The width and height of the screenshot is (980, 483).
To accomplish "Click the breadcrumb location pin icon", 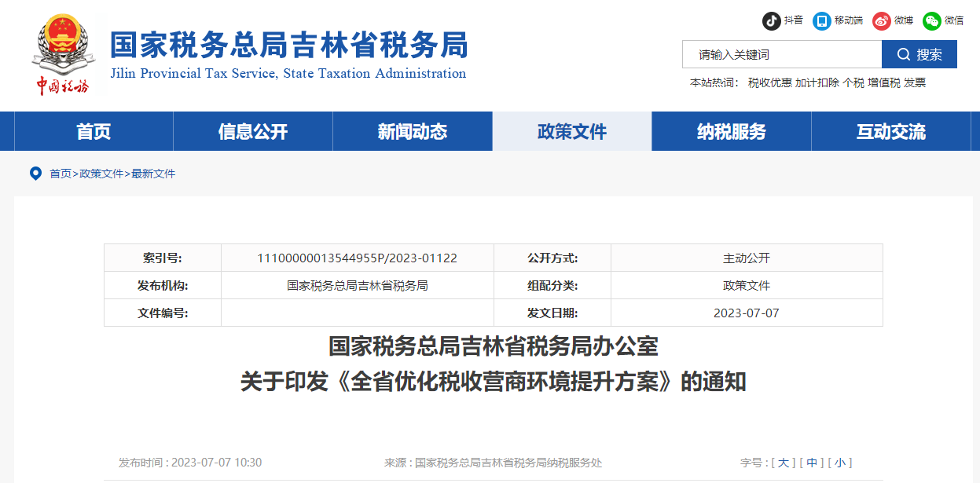I will pos(35,173).
